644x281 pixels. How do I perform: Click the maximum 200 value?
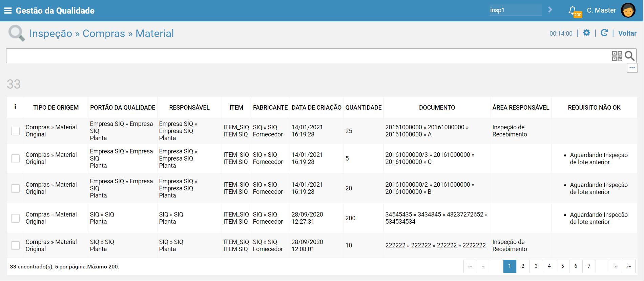tap(113, 267)
